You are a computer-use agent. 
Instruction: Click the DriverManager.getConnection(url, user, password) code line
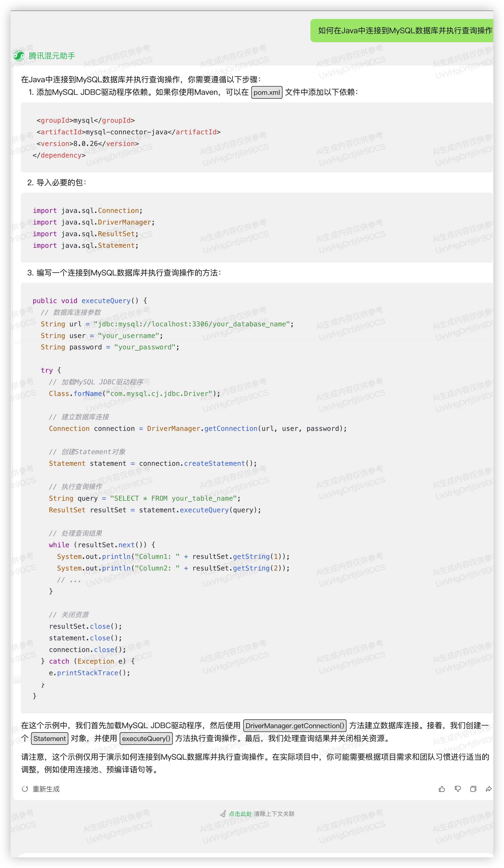(198, 428)
